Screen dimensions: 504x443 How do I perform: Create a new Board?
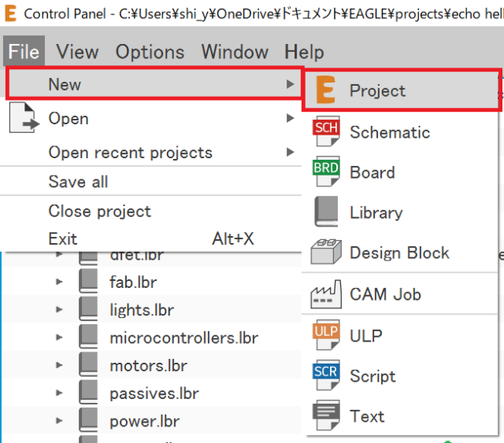tap(402, 172)
